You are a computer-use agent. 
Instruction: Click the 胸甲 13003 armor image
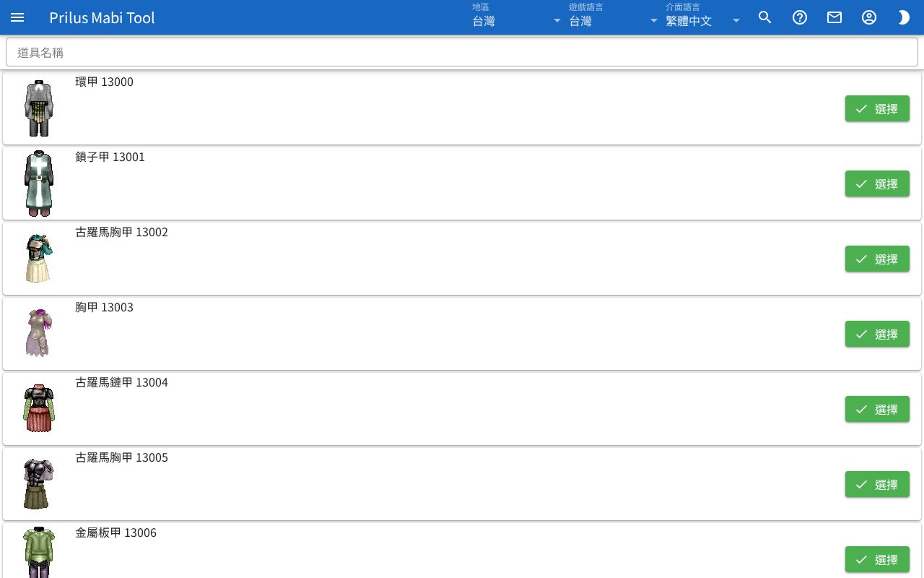(39, 333)
